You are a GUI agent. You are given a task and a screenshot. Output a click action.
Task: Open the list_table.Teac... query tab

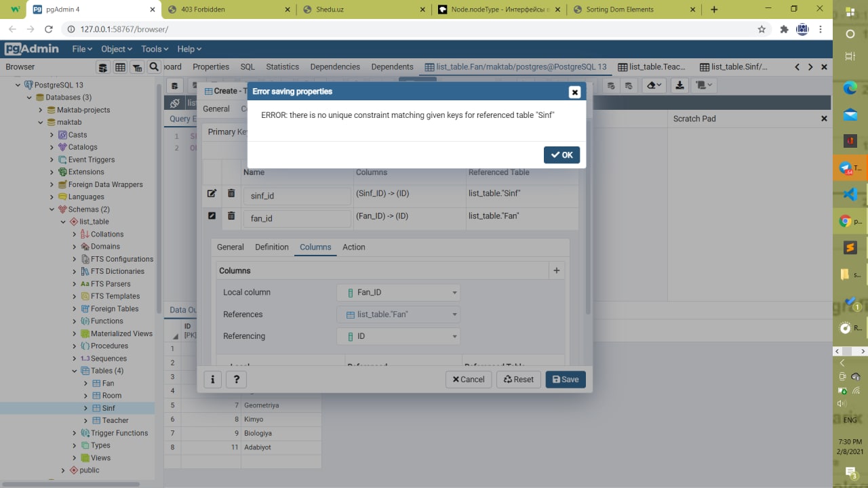(x=652, y=67)
